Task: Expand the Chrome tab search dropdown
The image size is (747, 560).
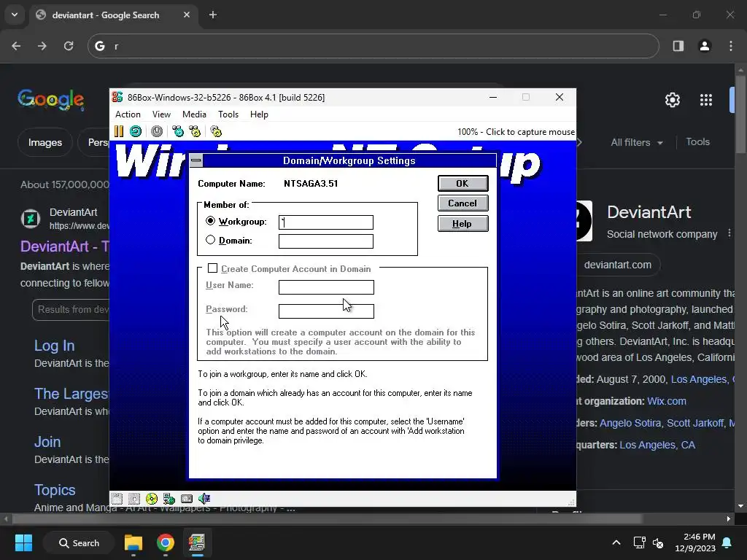Action: coord(15,15)
